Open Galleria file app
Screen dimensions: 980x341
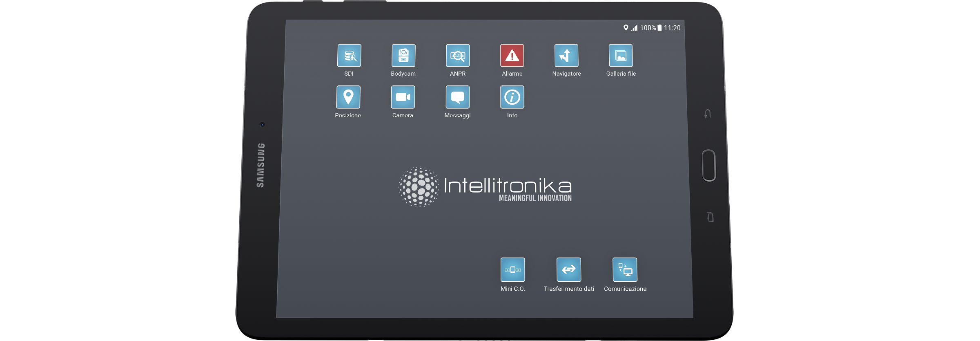[x=621, y=56]
